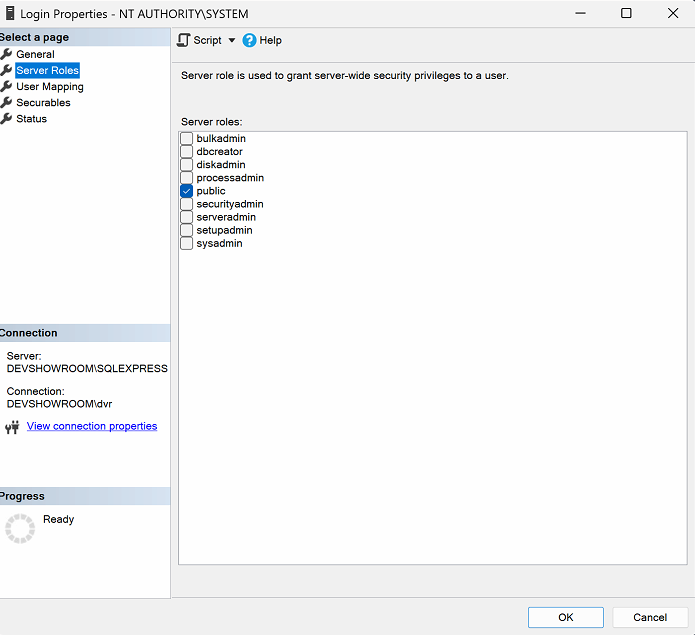Open the Server Roles page
The image size is (695, 635).
point(47,71)
